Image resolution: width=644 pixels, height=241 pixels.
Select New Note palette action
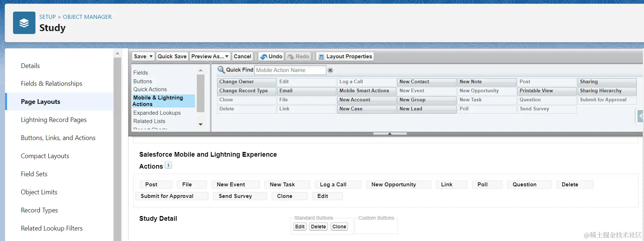coord(487,82)
